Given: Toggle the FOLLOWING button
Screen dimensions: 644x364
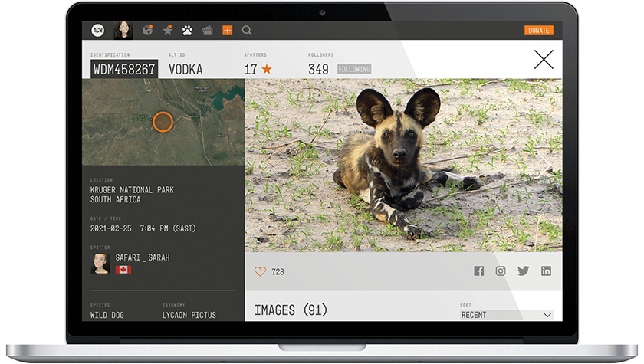Looking at the screenshot, I should pyautogui.click(x=354, y=69).
